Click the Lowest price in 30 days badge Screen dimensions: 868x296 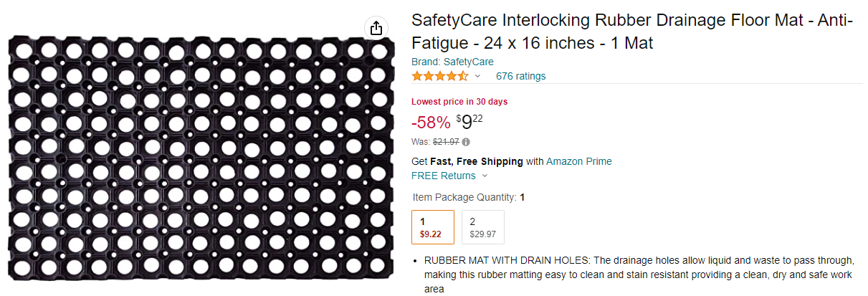(459, 102)
